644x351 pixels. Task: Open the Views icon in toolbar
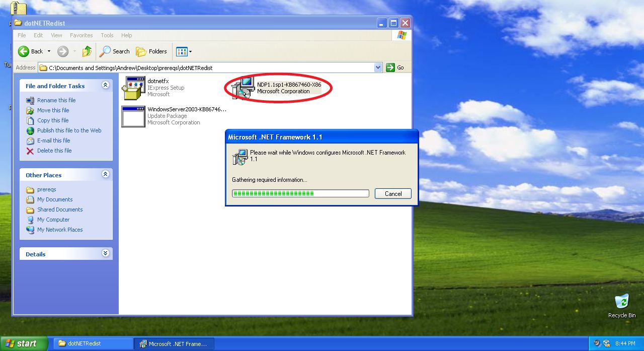coord(182,51)
